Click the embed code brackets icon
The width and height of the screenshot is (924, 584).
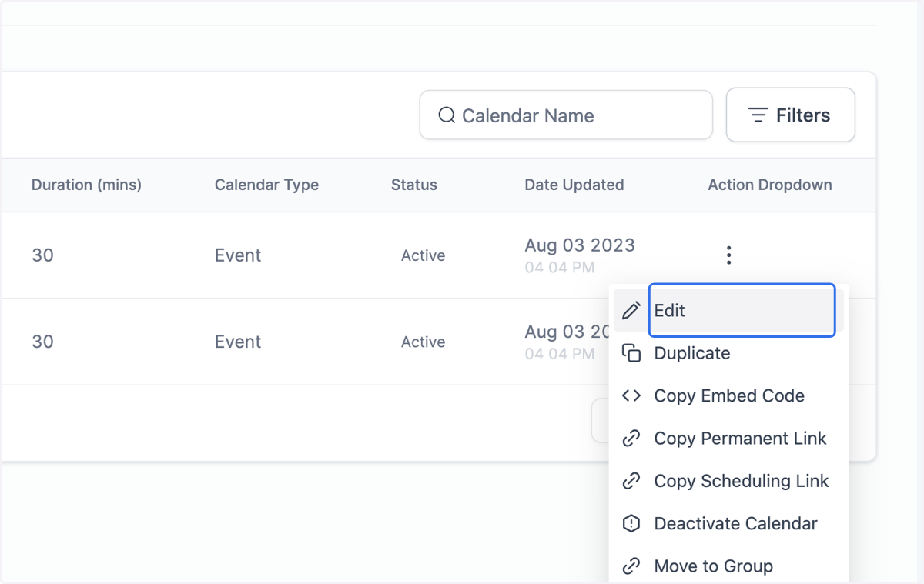pos(631,395)
